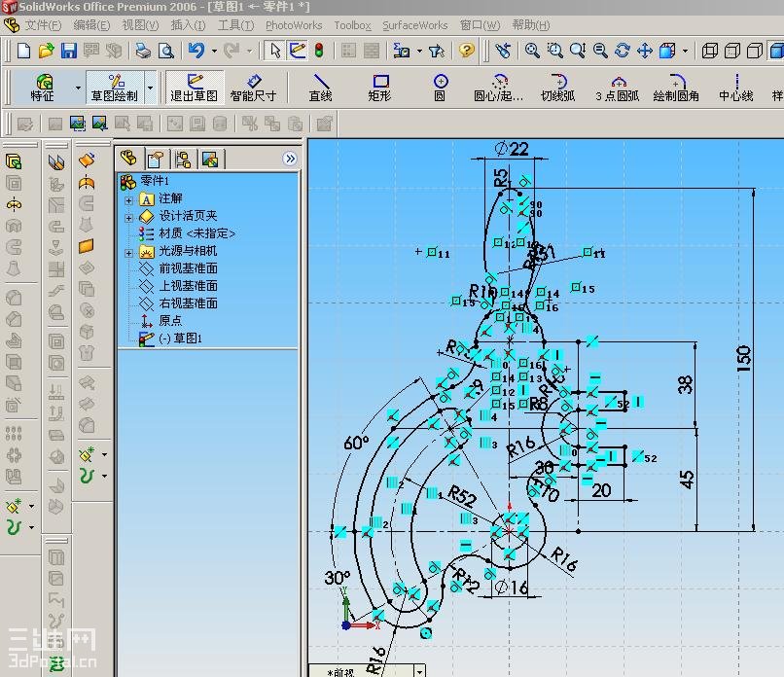
Task: Expand the 光源与相机 lights and cameras node
Action: 128,251
